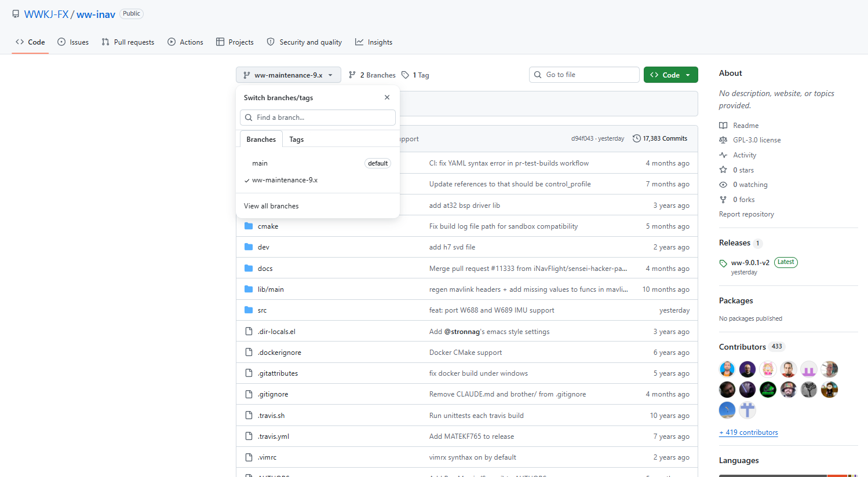The width and height of the screenshot is (868, 477).
Task: Open the + 419 contributors link
Action: (x=749, y=432)
